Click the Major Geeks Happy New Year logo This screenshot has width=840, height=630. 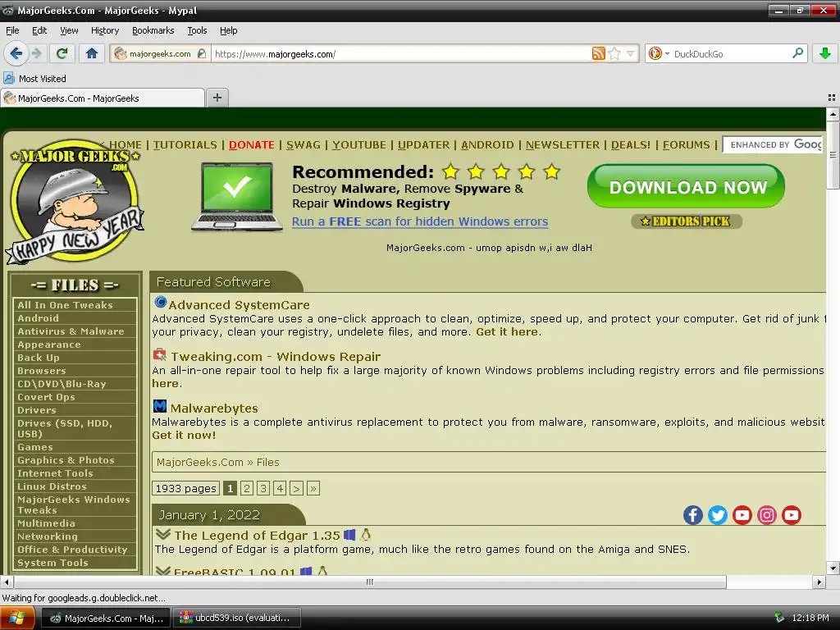[75, 202]
